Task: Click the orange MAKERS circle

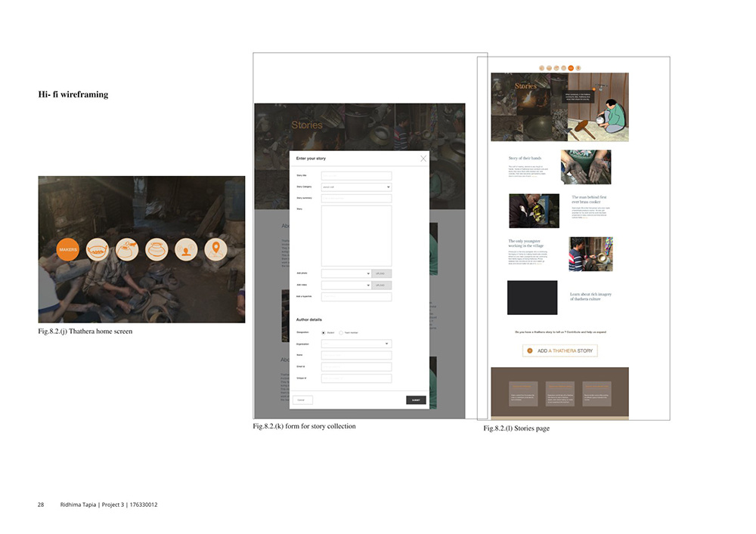Action: [x=68, y=249]
